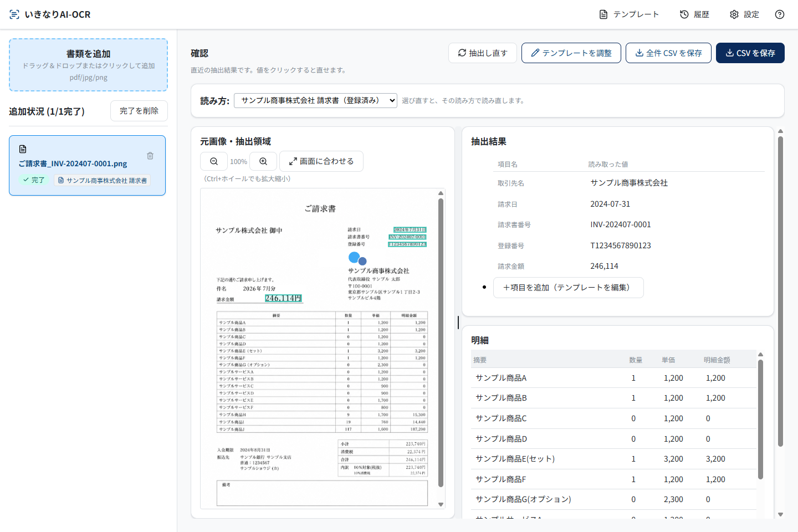Viewport: 798px width, 532px height.
Task: Click the panel divider handle between panes
Action: 458,323
